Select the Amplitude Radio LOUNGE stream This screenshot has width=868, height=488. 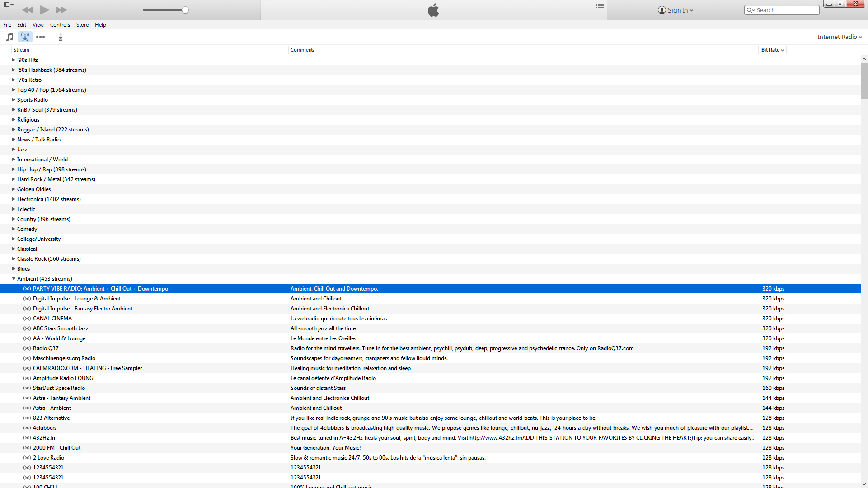pyautogui.click(x=430, y=378)
